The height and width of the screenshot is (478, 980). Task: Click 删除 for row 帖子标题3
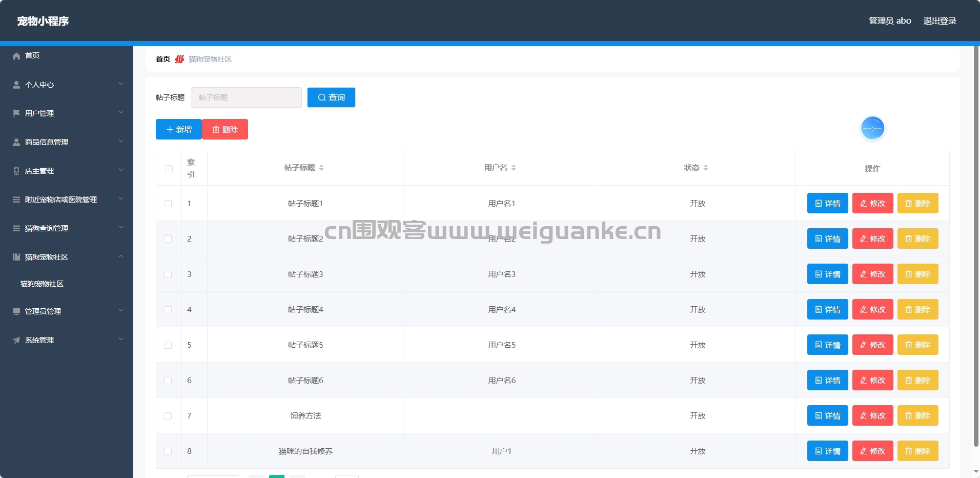[x=918, y=274]
